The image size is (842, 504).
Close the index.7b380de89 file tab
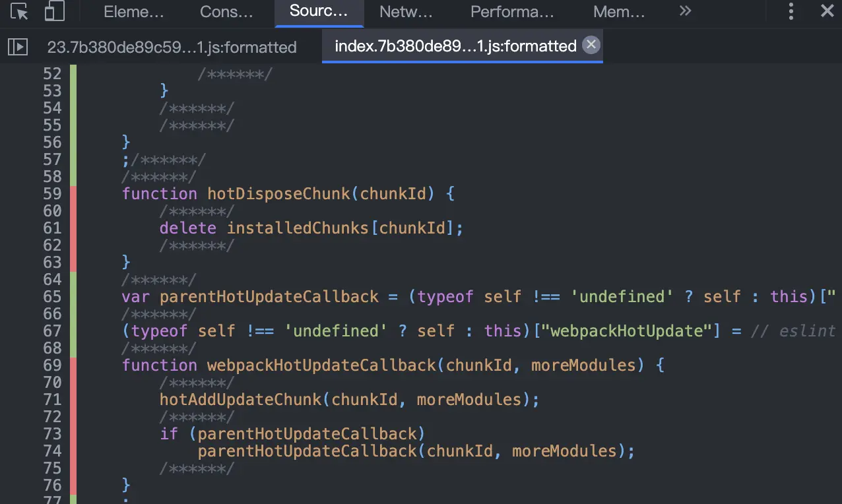(591, 44)
